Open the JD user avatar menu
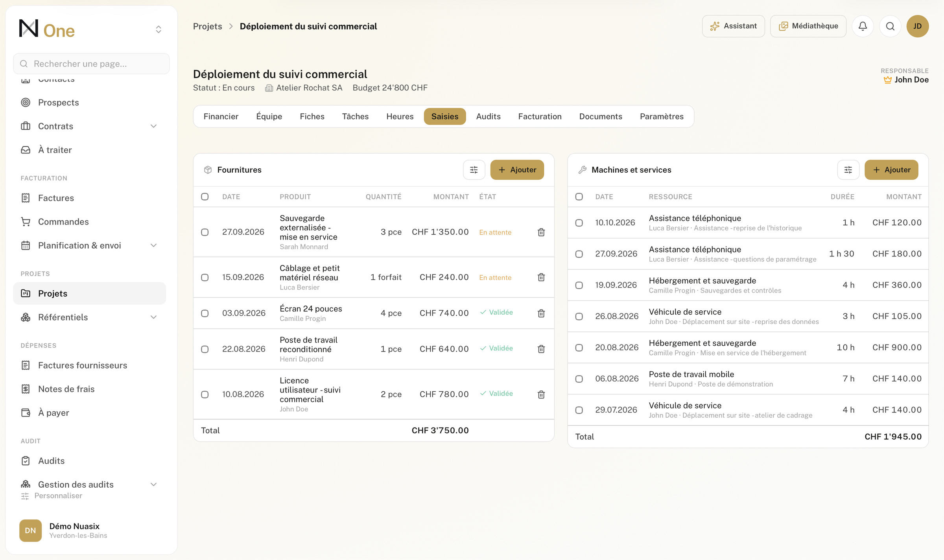Viewport: 944px width, 560px height. pos(918,26)
